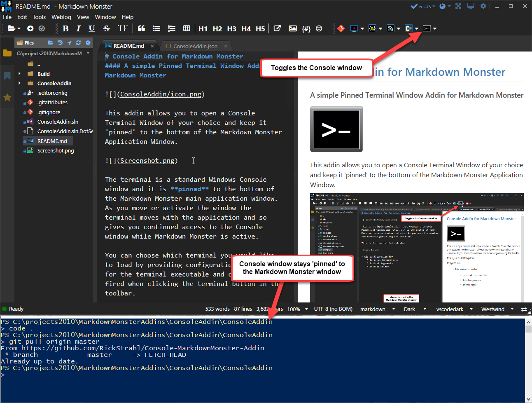The width and height of the screenshot is (532, 403).
Task: Create a new document with plus icon
Action: (30, 28)
